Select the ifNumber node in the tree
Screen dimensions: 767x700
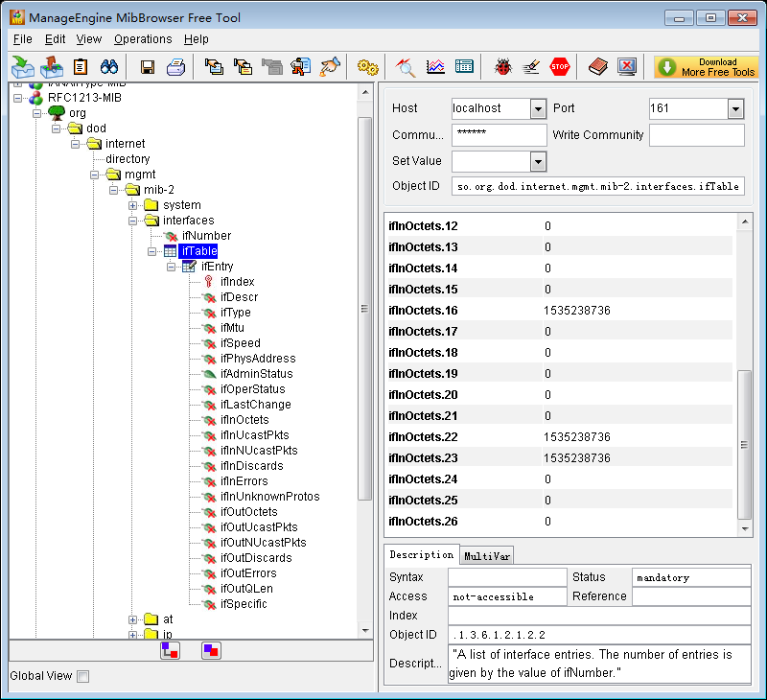click(206, 236)
